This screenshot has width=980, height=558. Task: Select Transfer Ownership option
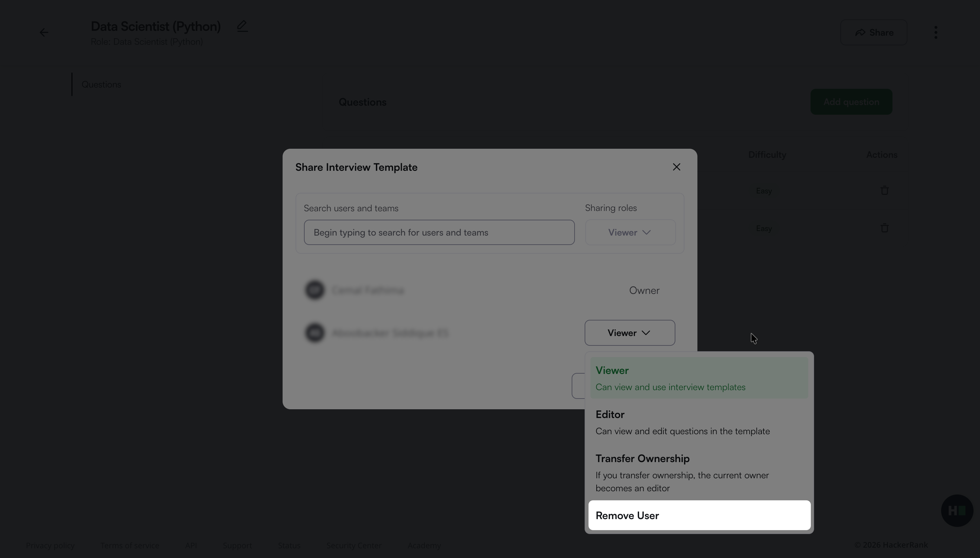pyautogui.click(x=699, y=473)
